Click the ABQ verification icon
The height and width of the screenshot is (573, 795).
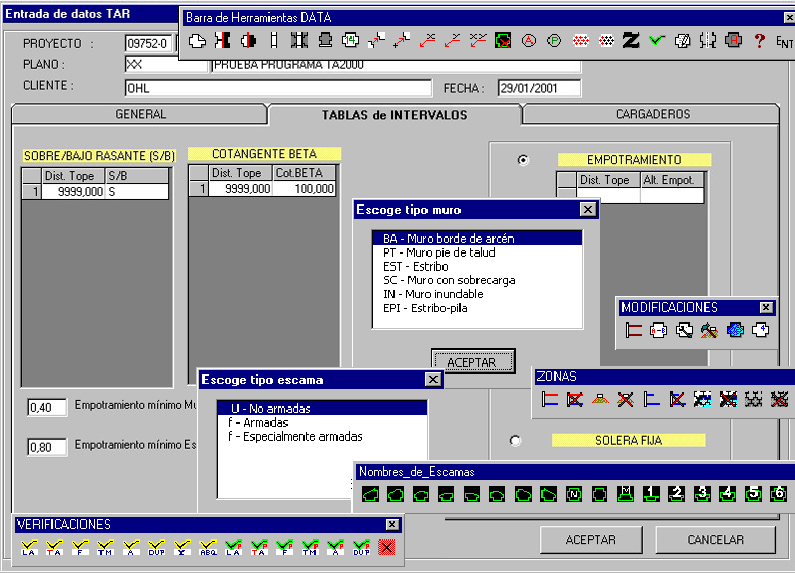point(208,548)
